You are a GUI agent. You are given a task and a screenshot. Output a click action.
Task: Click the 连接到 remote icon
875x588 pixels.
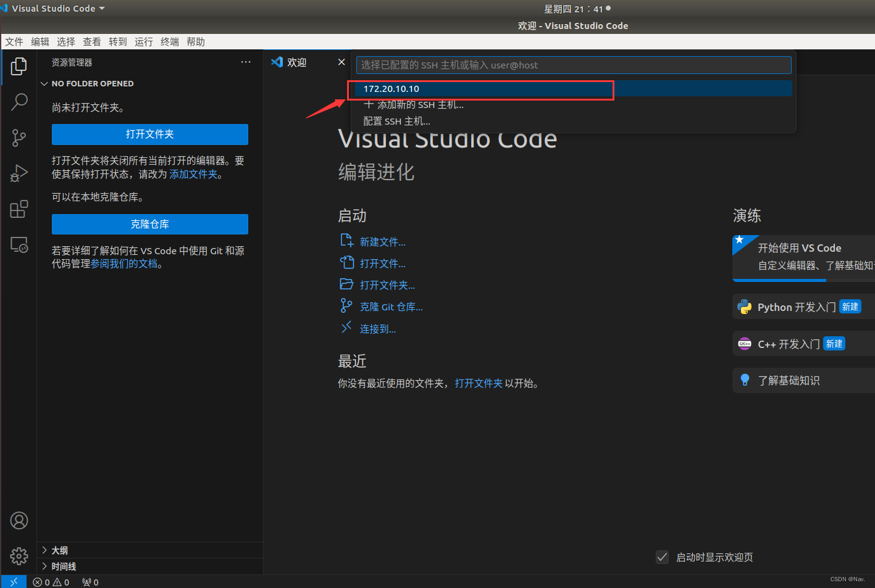coord(346,328)
